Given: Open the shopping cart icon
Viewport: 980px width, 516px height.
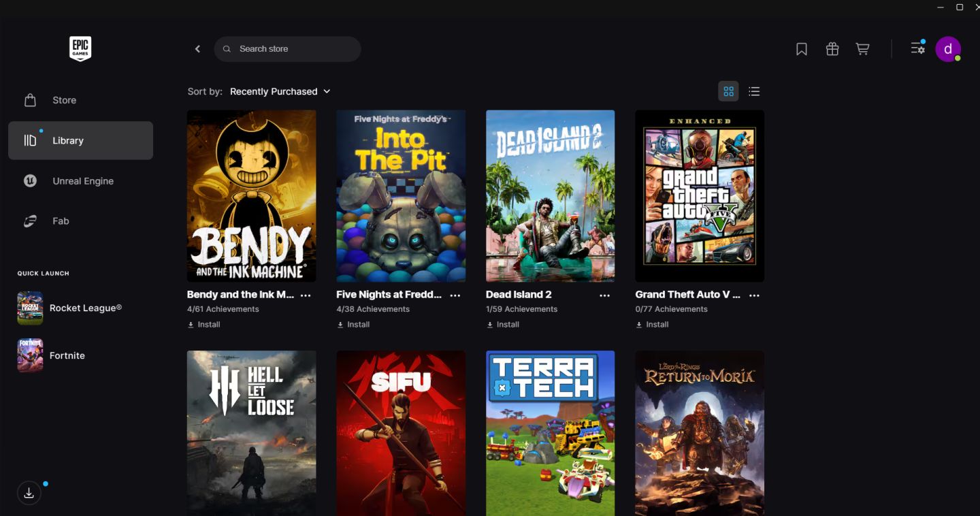Looking at the screenshot, I should click(x=863, y=49).
